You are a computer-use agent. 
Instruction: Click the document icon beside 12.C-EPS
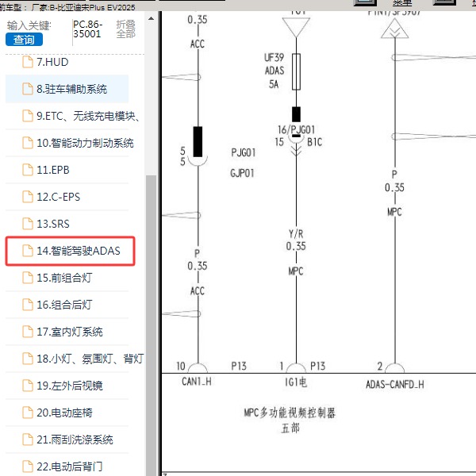click(x=28, y=197)
